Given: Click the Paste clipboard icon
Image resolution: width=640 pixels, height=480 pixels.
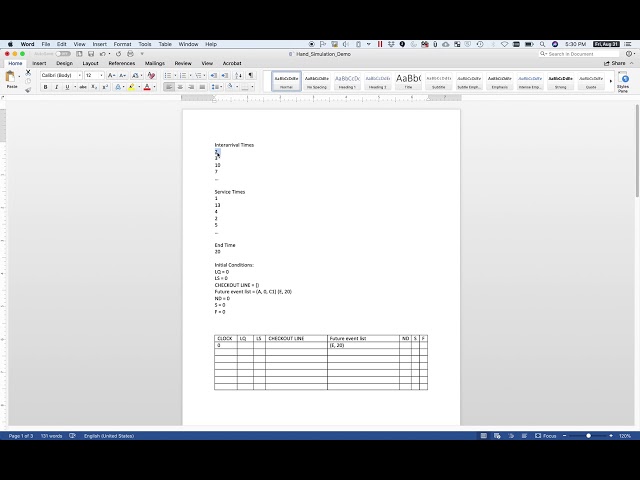Looking at the screenshot, I should [x=10, y=77].
